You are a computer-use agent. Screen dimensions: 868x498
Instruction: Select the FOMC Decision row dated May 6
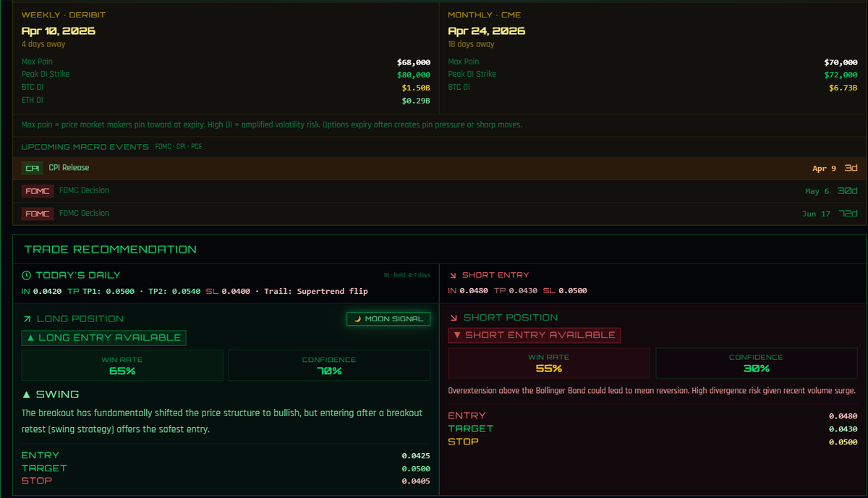439,191
